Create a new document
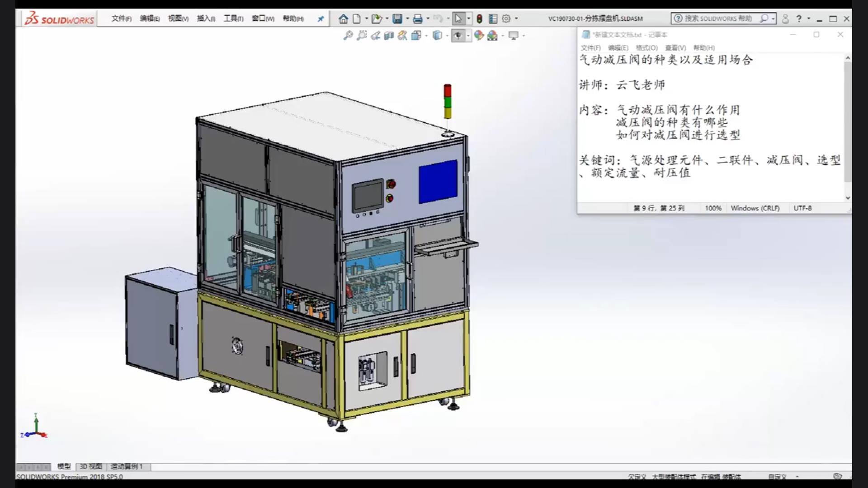This screenshot has height=488, width=868. [357, 19]
